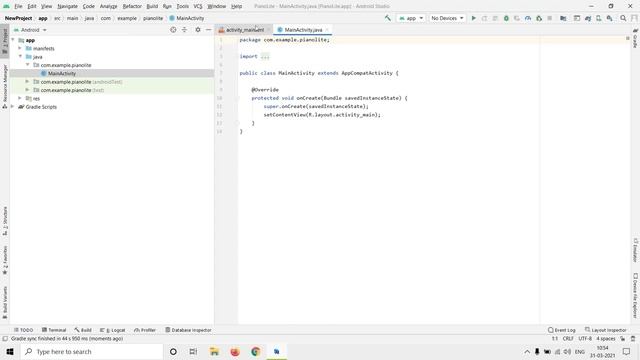Open the Android project view dropdown
Viewport: 640px width, 360px height.
click(x=31, y=30)
